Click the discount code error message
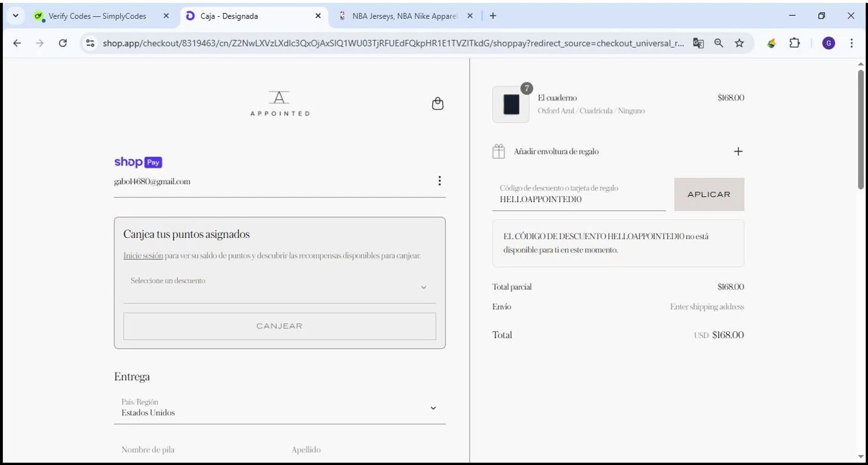 coord(618,243)
